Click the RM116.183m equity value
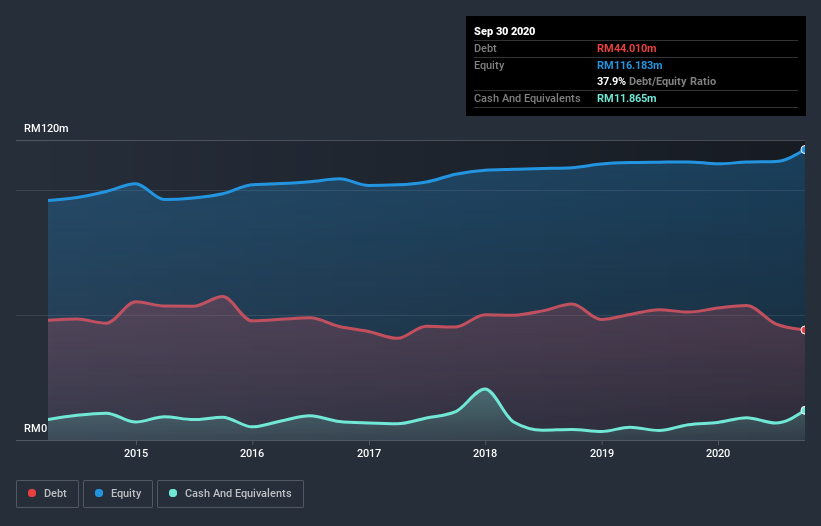 tap(630, 65)
